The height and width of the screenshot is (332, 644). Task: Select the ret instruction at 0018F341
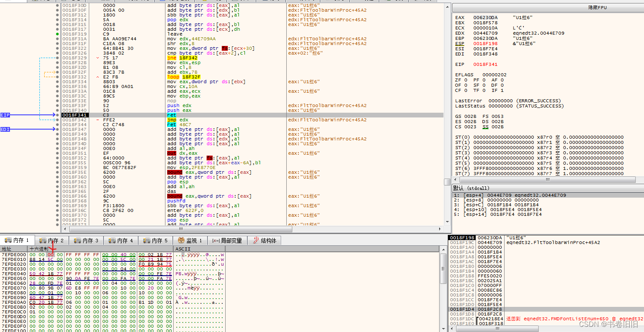click(172, 115)
